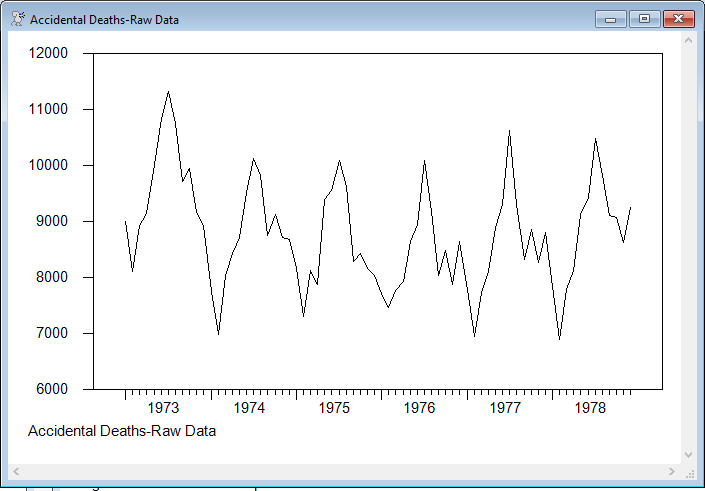Viewport: 705px width, 491px height.
Task: Minimize the Accidental Deaths window
Action: (x=609, y=19)
